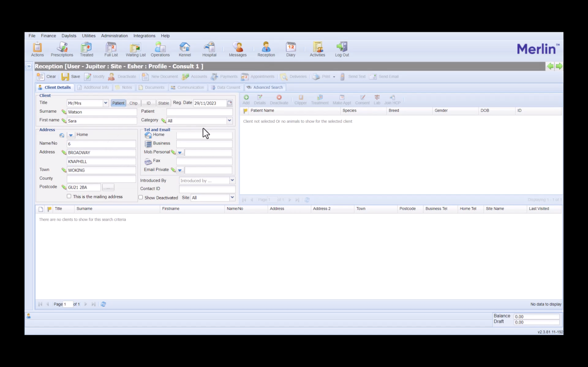This screenshot has height=367, width=588.
Task: Click into the County input field
Action: (101, 178)
